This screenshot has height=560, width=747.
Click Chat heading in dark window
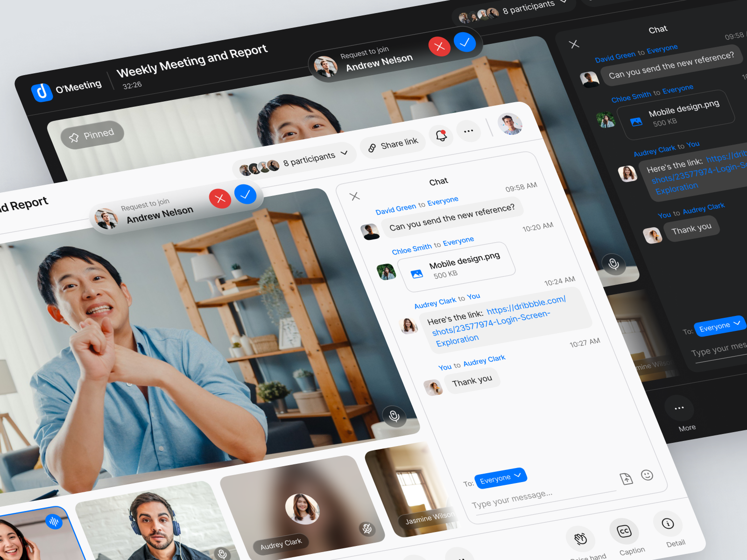(658, 30)
